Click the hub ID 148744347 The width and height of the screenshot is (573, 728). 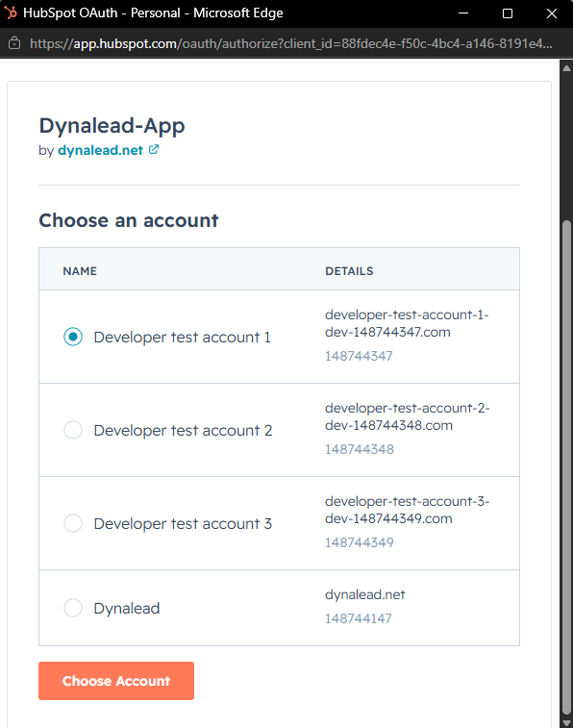(x=359, y=356)
